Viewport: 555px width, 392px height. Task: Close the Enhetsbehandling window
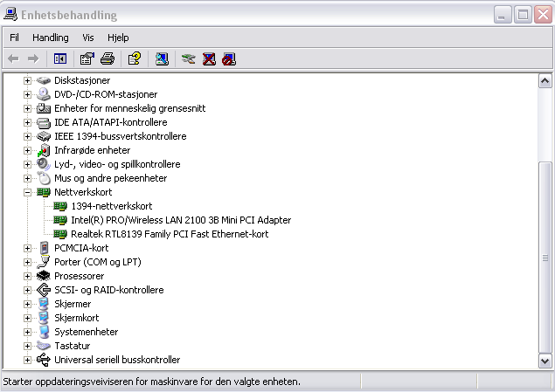pos(543,15)
